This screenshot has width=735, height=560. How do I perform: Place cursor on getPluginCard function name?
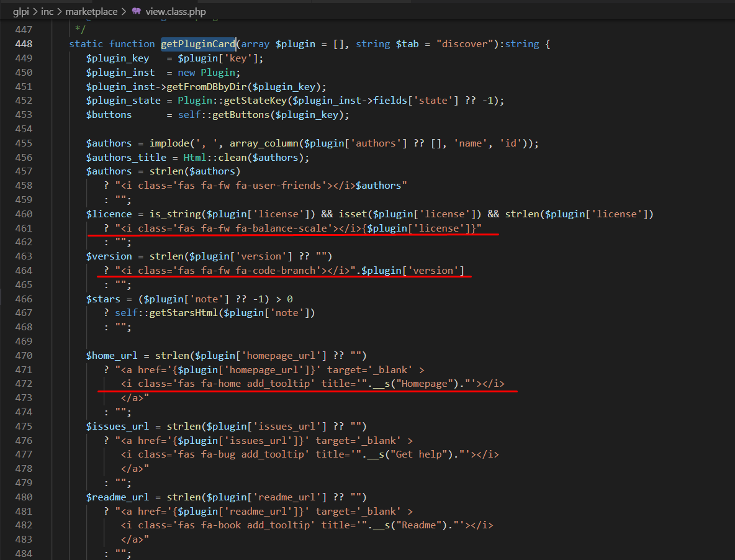pyautogui.click(x=198, y=44)
